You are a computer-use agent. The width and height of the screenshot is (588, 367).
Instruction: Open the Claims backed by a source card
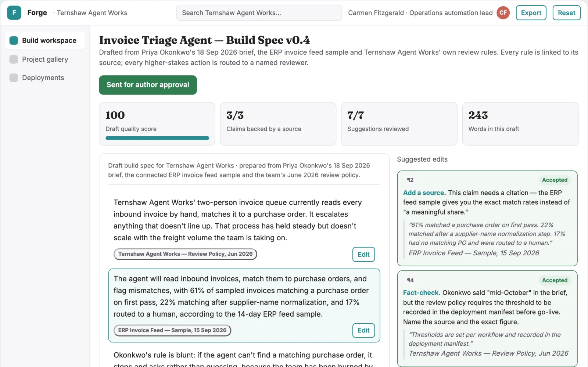click(278, 124)
